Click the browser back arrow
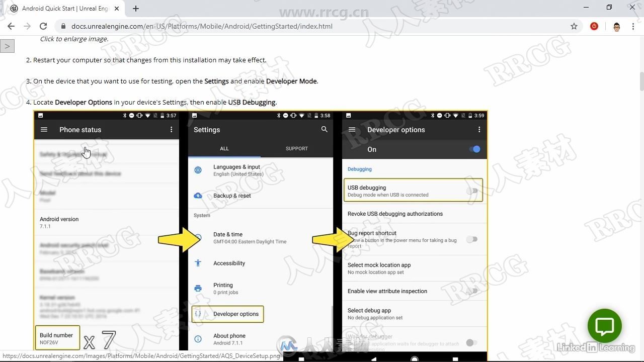The height and width of the screenshot is (362, 644). coord(11,26)
